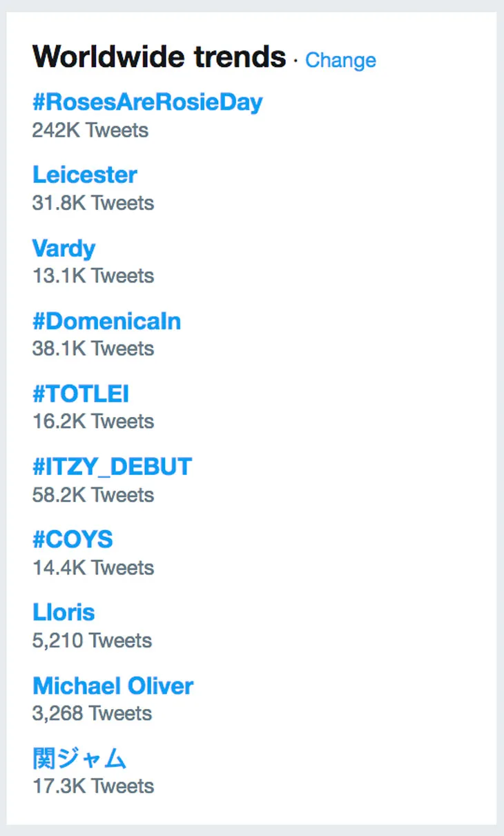
Task: Open the #DomenicaIn hashtag
Action: [106, 321]
